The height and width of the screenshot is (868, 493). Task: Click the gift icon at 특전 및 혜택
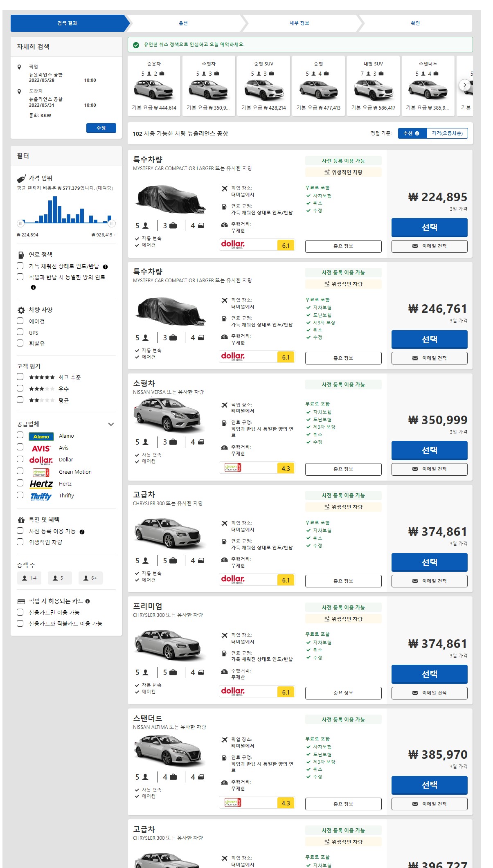(21, 520)
